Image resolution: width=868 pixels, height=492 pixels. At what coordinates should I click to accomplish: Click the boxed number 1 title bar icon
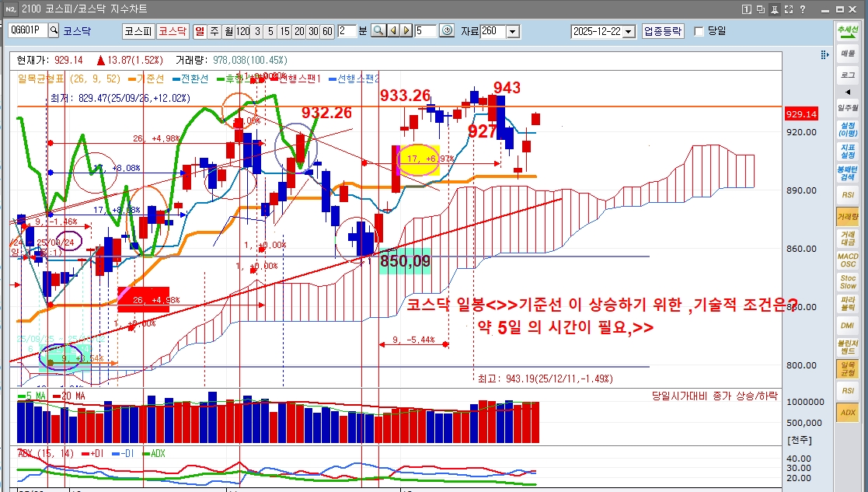(746, 9)
